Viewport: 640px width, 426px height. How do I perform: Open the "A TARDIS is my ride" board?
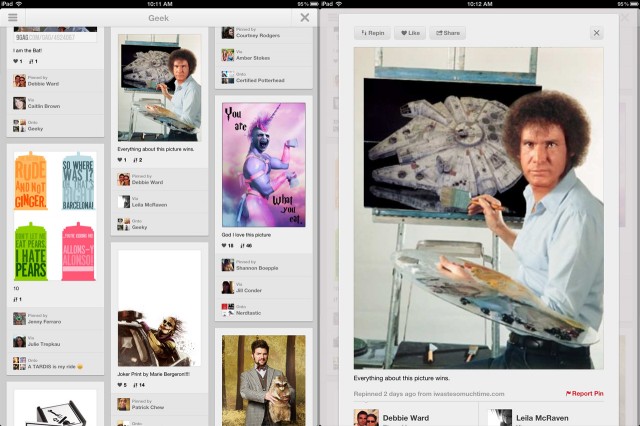tap(55, 364)
